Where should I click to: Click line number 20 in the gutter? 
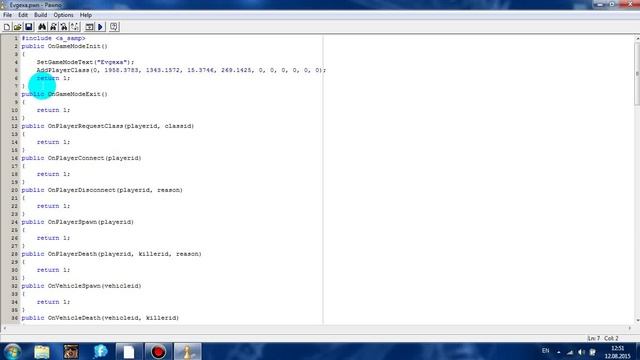(x=15, y=190)
